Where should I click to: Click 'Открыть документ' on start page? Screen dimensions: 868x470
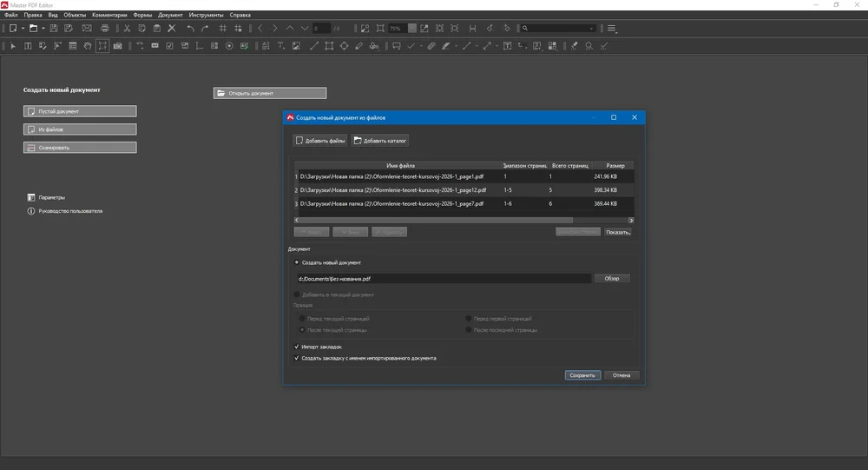coord(270,93)
